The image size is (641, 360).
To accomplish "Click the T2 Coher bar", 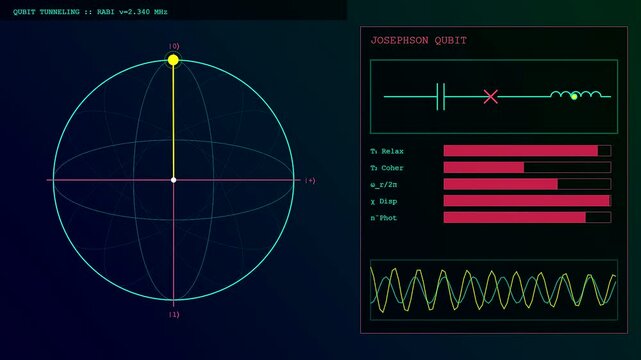I will (527, 168).
